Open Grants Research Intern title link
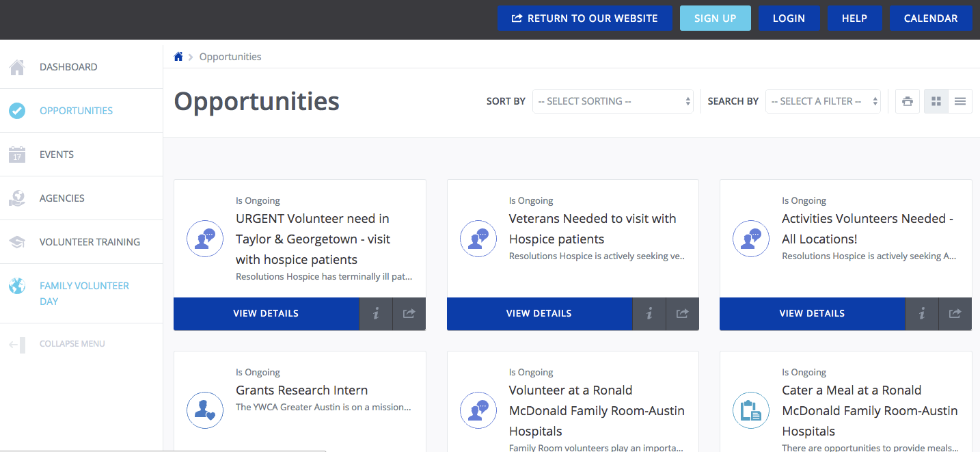This screenshot has width=980, height=452. [x=302, y=390]
